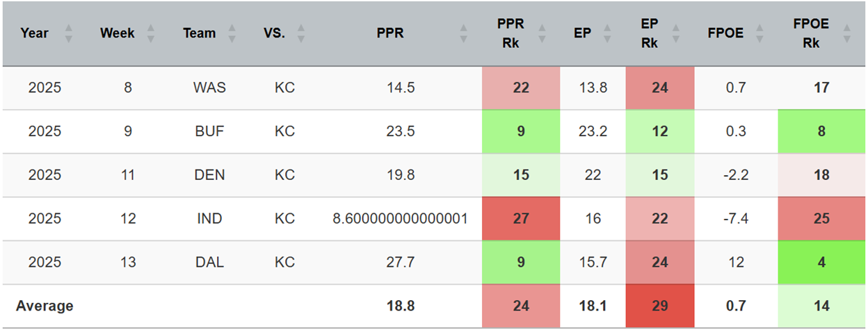Viewport: 868px width, 330px height.
Task: Click the Team column header label
Action: 200,33
